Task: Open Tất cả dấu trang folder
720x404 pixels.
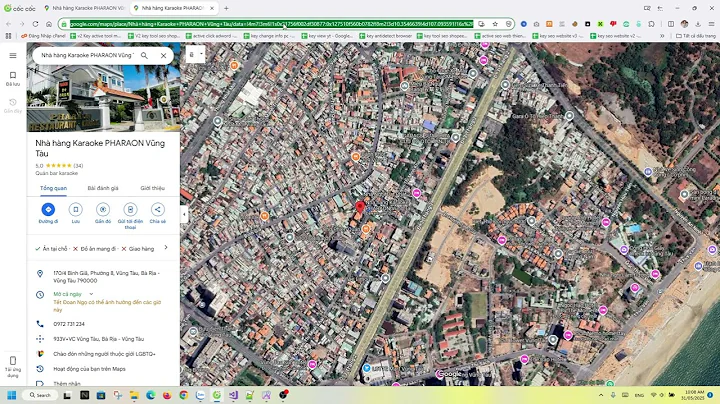Action: (x=696, y=36)
